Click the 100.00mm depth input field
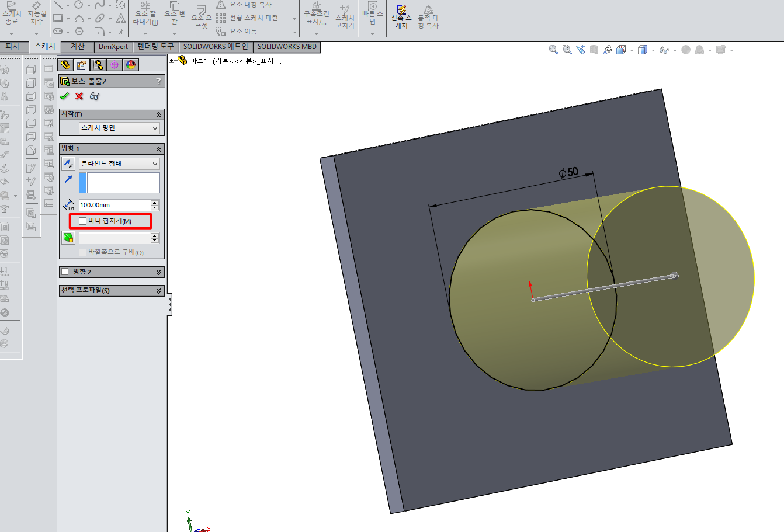784x532 pixels. (x=115, y=205)
